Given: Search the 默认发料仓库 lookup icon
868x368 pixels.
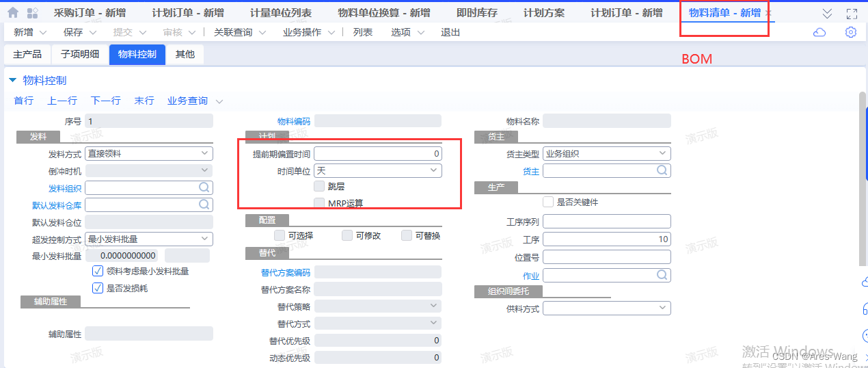Looking at the screenshot, I should tap(204, 204).
